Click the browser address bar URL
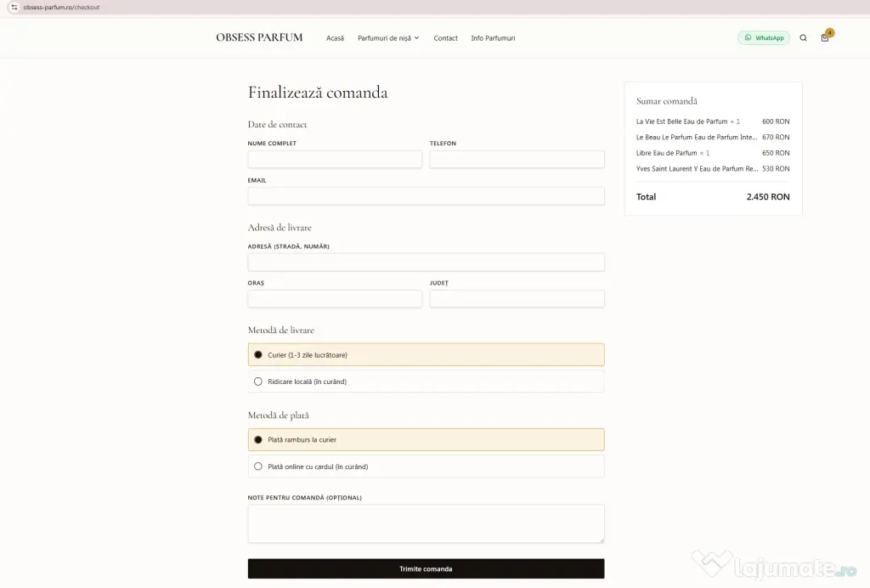The width and height of the screenshot is (870, 588). [x=61, y=7]
